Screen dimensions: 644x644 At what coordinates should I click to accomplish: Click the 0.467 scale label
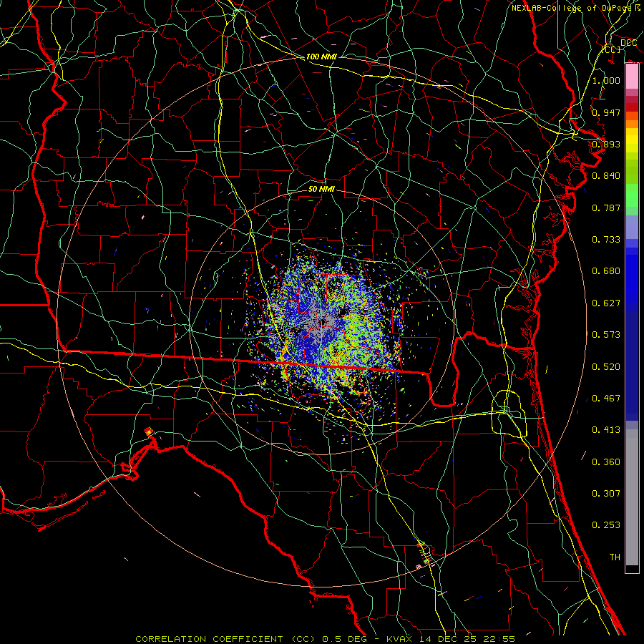pos(606,399)
